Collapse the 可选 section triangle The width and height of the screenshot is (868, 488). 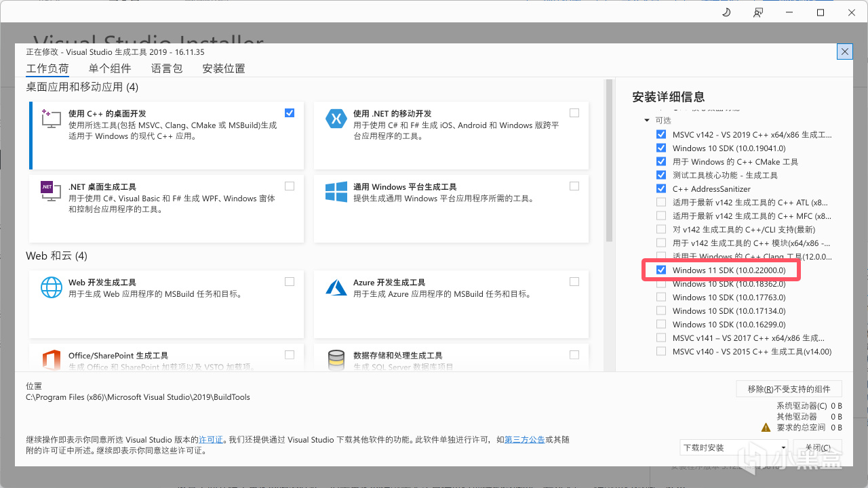pos(648,121)
